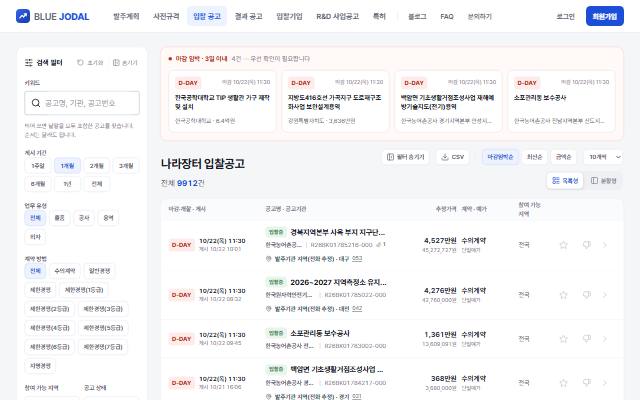
Task: Select the 3개월 posting period chip
Action: pyautogui.click(x=126, y=166)
